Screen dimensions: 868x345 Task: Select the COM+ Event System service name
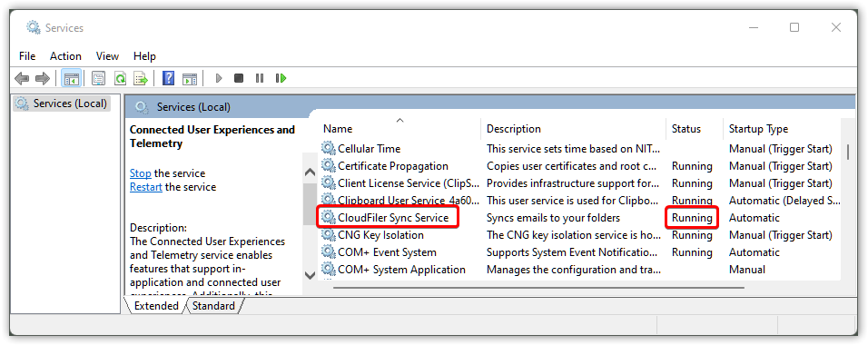pyautogui.click(x=387, y=252)
